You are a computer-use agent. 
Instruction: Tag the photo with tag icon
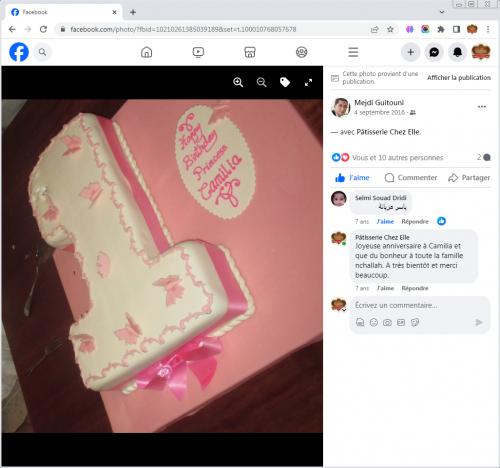tap(285, 82)
